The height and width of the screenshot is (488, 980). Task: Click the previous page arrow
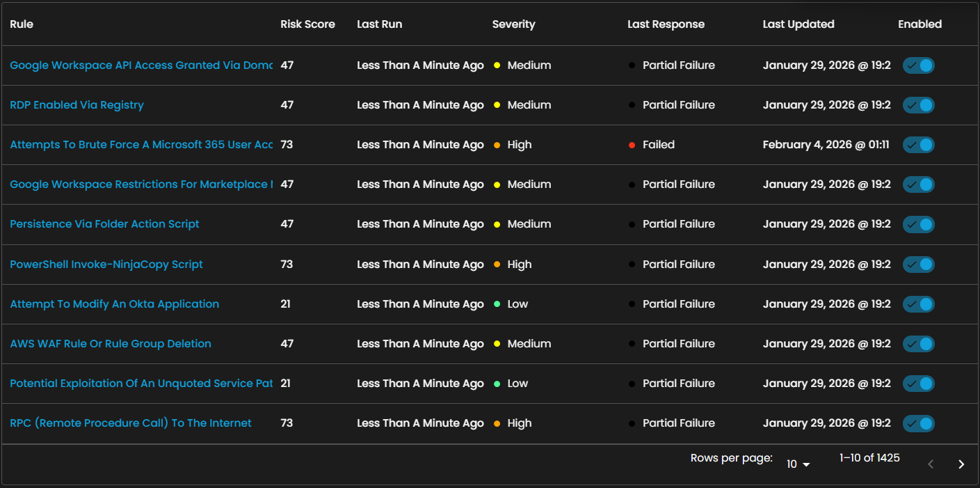931,464
